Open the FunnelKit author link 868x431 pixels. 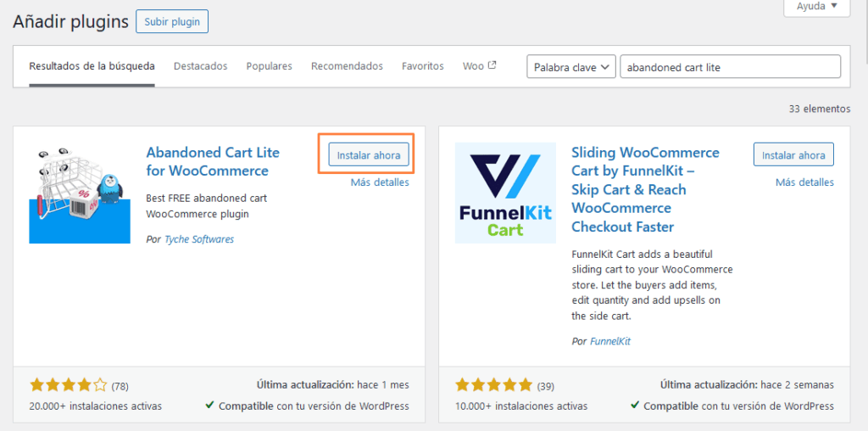pos(610,341)
